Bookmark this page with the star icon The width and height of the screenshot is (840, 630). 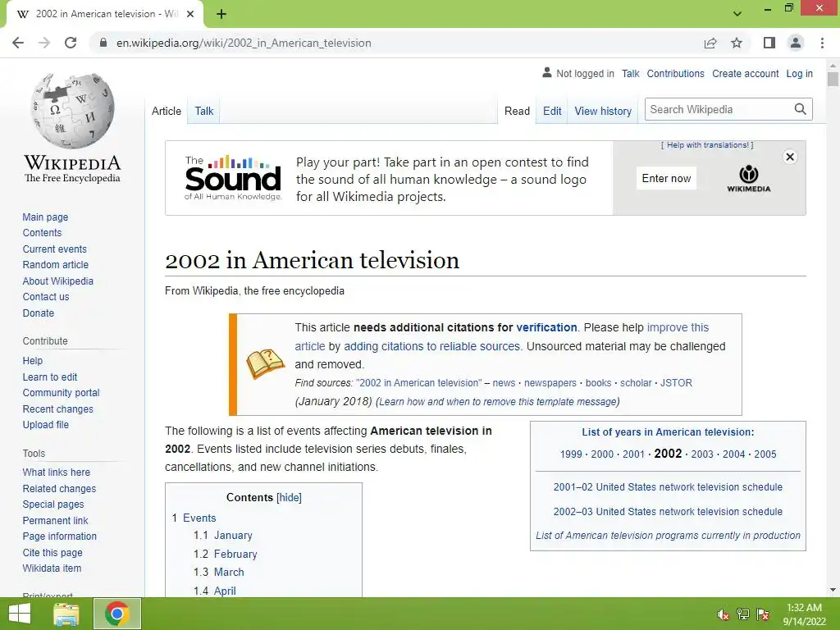click(x=737, y=43)
